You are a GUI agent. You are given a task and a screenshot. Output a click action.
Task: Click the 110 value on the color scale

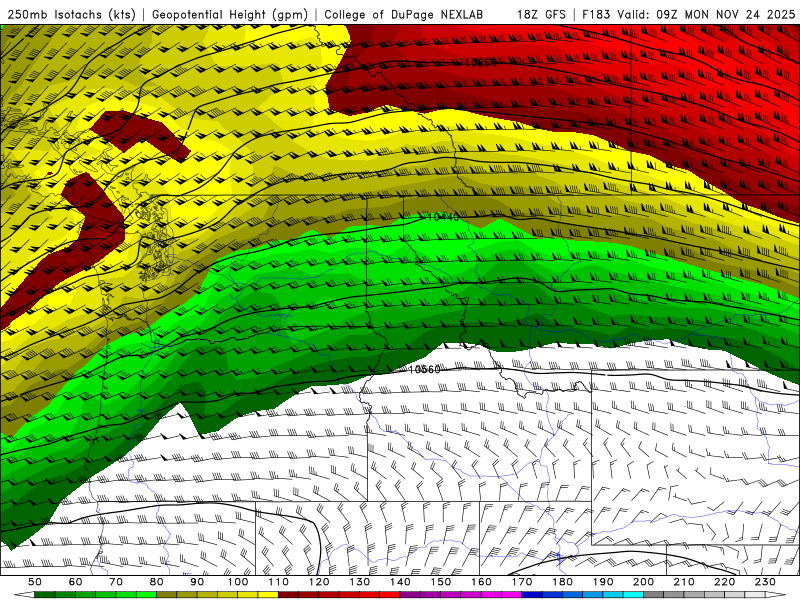[279, 582]
